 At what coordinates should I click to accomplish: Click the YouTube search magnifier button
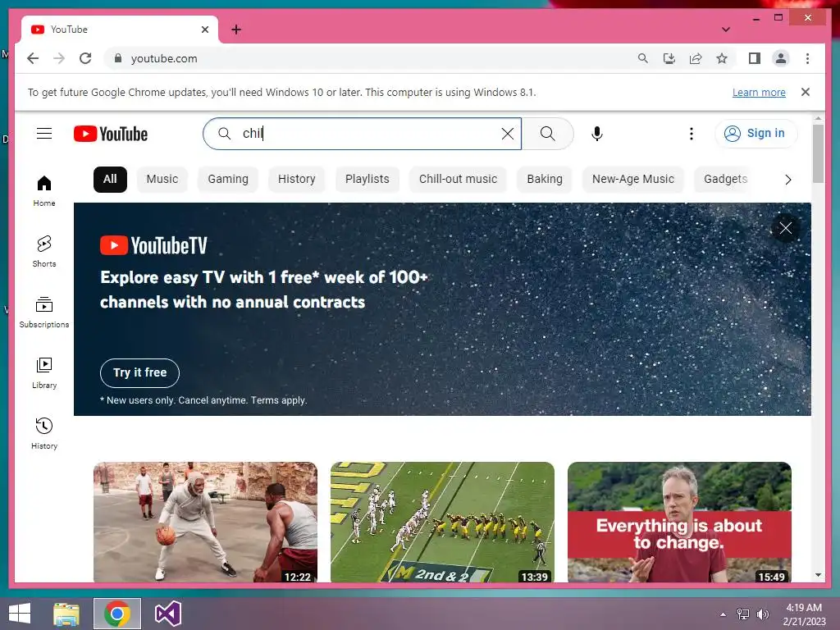pyautogui.click(x=547, y=134)
